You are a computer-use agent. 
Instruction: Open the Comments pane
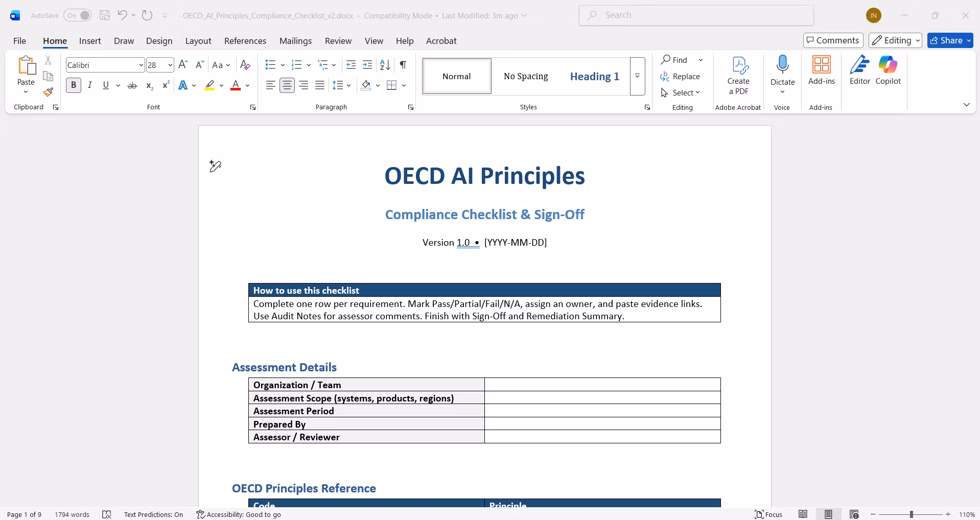coord(833,40)
